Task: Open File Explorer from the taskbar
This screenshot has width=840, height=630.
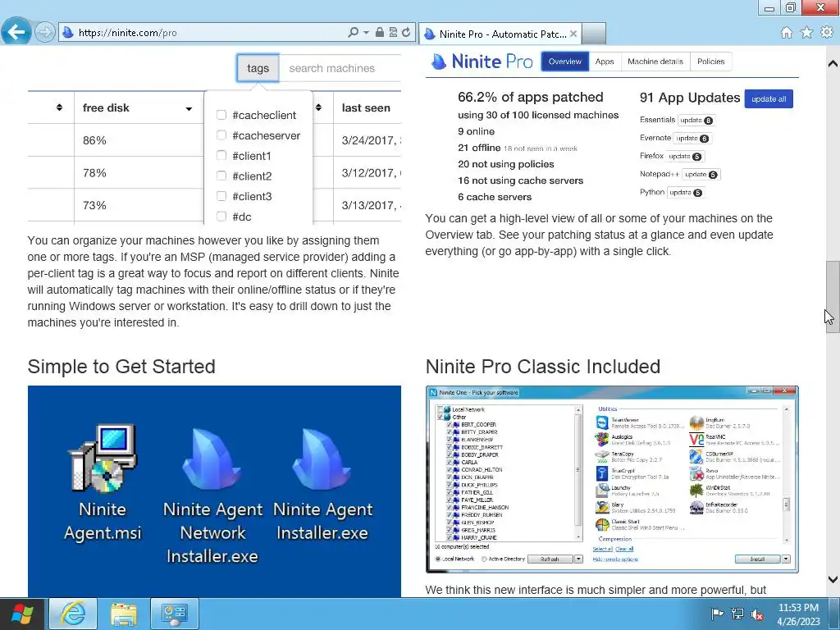Action: pyautogui.click(x=124, y=614)
